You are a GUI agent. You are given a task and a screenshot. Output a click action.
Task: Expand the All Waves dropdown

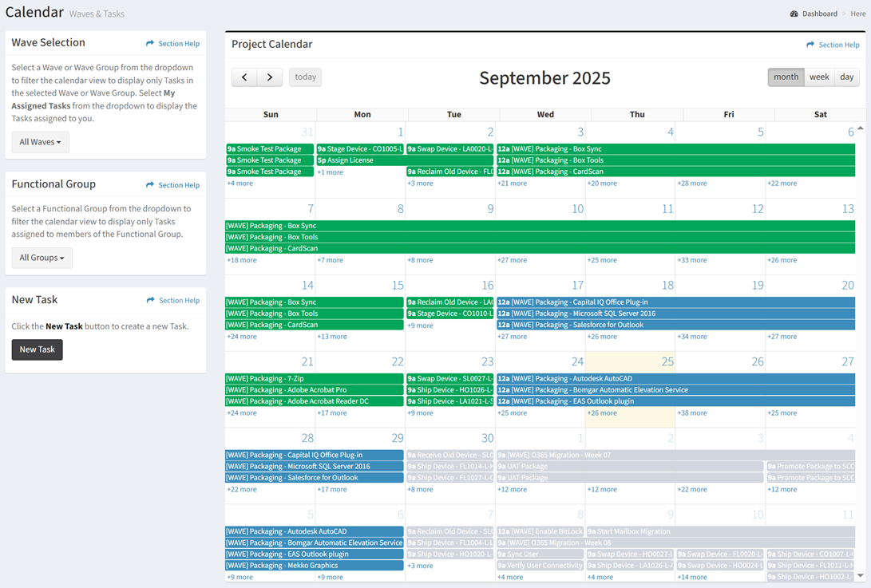click(40, 142)
